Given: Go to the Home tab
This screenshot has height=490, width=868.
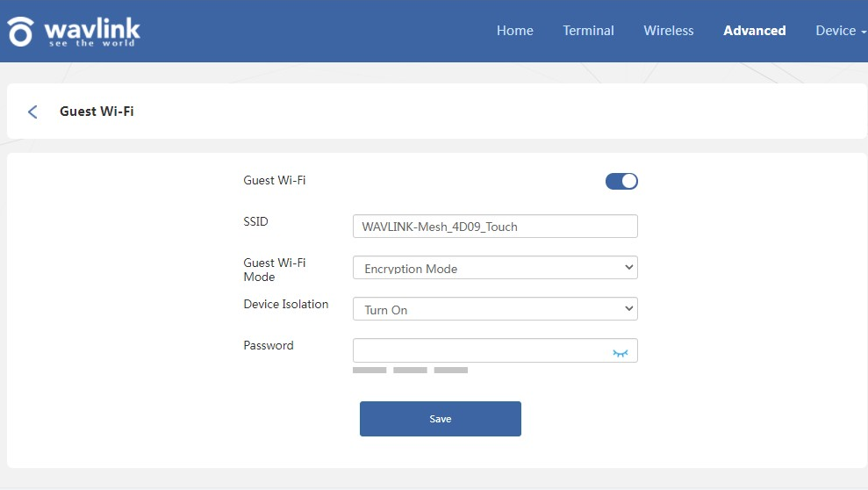Looking at the screenshot, I should pyautogui.click(x=514, y=31).
